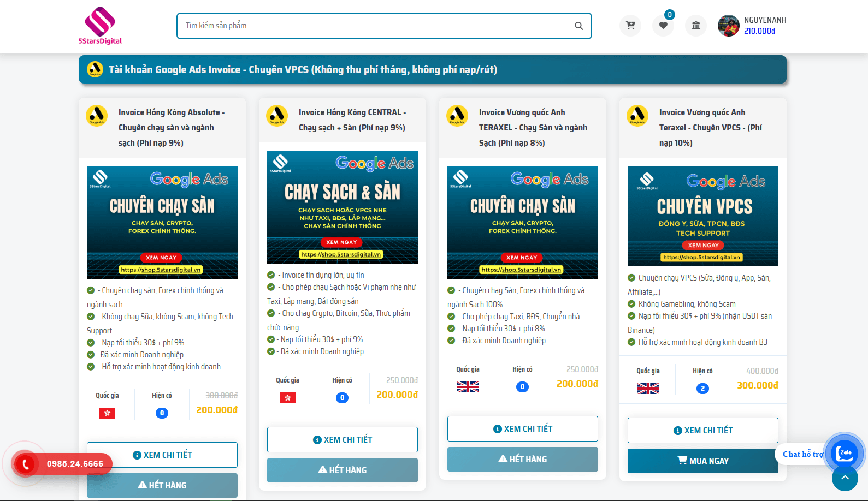Click Google Ads icon on Teraxel VPCS card
Viewport: 868px width, 501px height.
tap(637, 115)
